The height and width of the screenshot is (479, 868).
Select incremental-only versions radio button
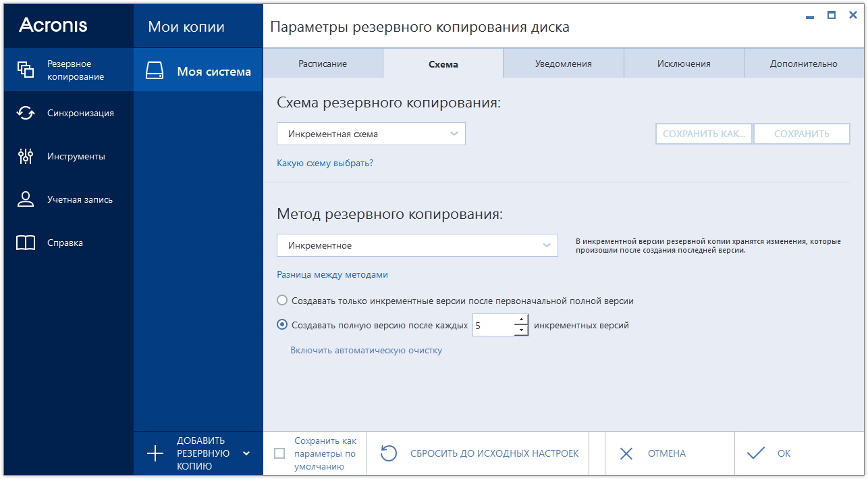coord(281,300)
